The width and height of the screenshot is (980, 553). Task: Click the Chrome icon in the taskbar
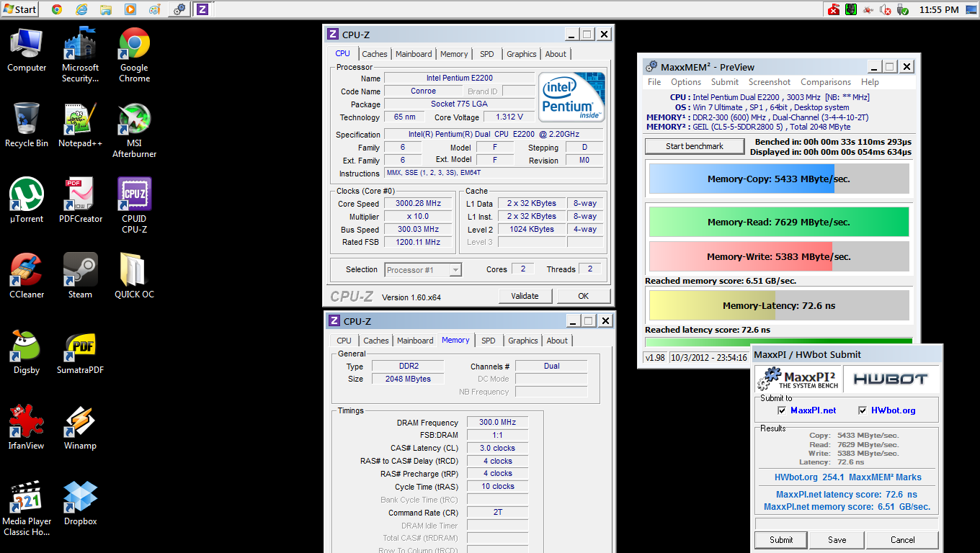(x=56, y=9)
